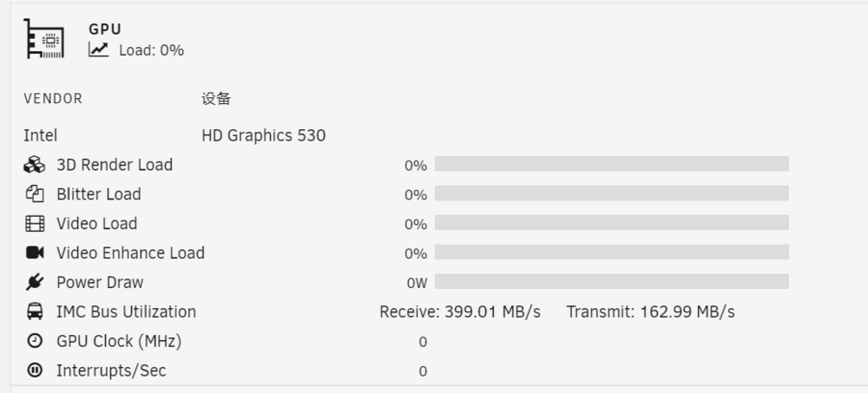
Task: Click the IMC Bus Utilization bus icon
Action: pyautogui.click(x=35, y=311)
